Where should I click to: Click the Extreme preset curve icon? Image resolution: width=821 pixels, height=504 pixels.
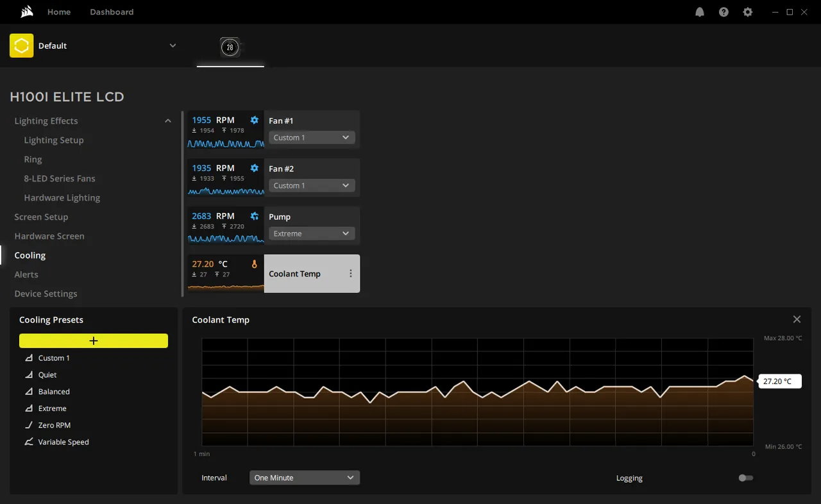(x=29, y=408)
